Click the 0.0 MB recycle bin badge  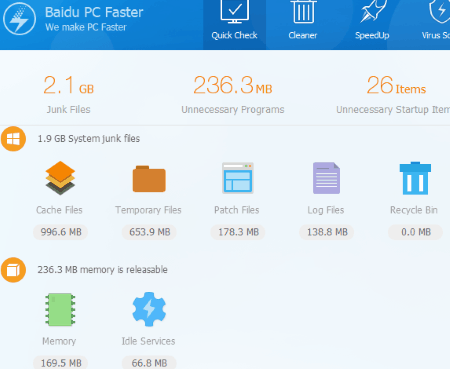tap(415, 232)
